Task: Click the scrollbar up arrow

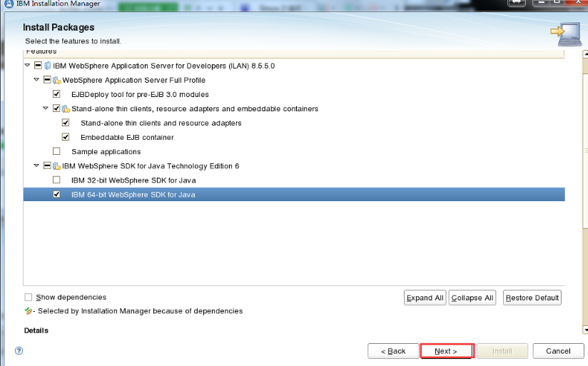Action: (585, 54)
